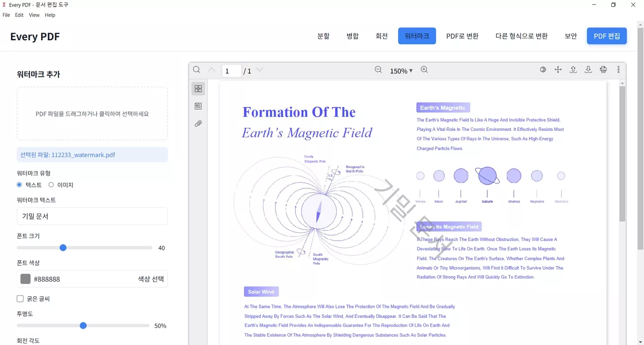Open the more actions three-dot menu
Image resolution: width=644 pixels, height=345 pixels.
[618, 70]
